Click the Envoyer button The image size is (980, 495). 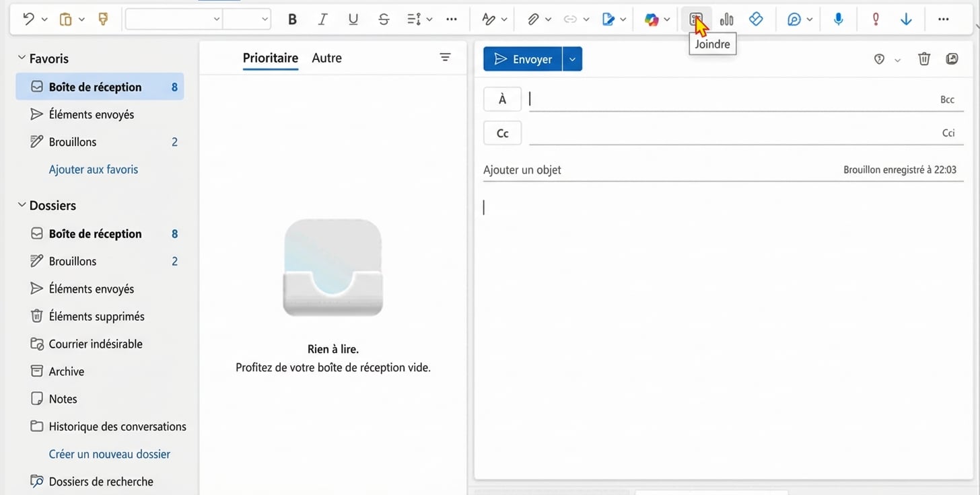click(523, 59)
